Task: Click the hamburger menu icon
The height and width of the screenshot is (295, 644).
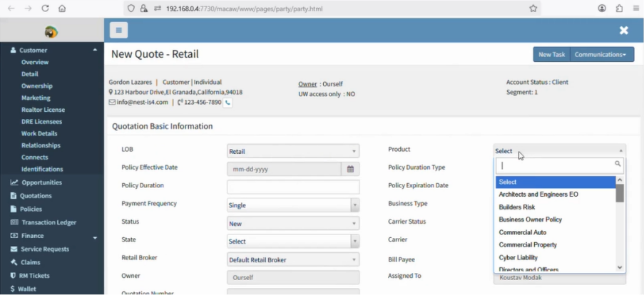Action: [118, 30]
